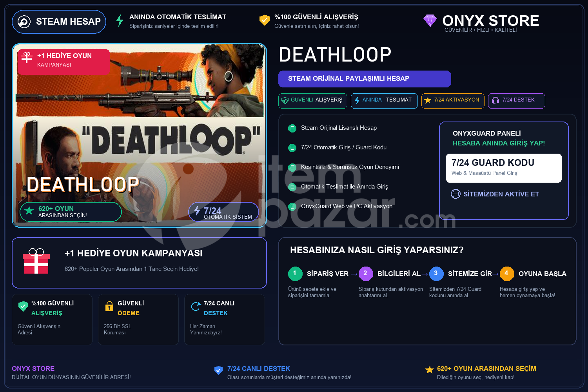Click the lightning icon in 7/24 OTOMATİK SİSTEM badge

(197, 211)
